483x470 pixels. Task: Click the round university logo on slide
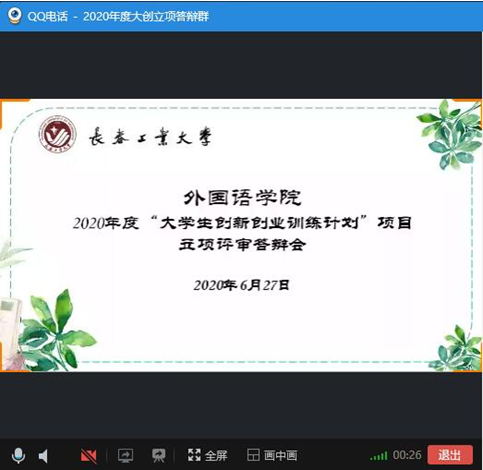point(57,135)
